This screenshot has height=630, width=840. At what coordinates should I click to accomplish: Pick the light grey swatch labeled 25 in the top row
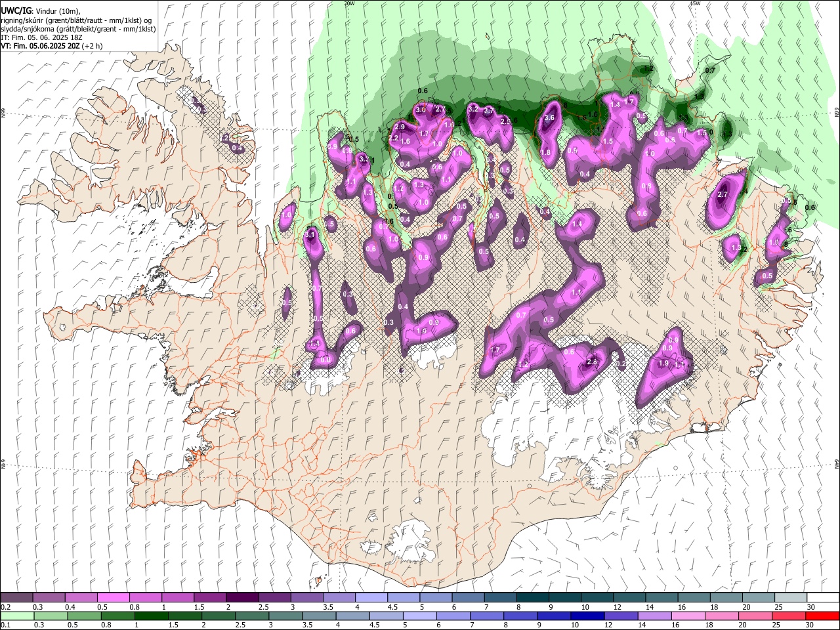[790, 598]
